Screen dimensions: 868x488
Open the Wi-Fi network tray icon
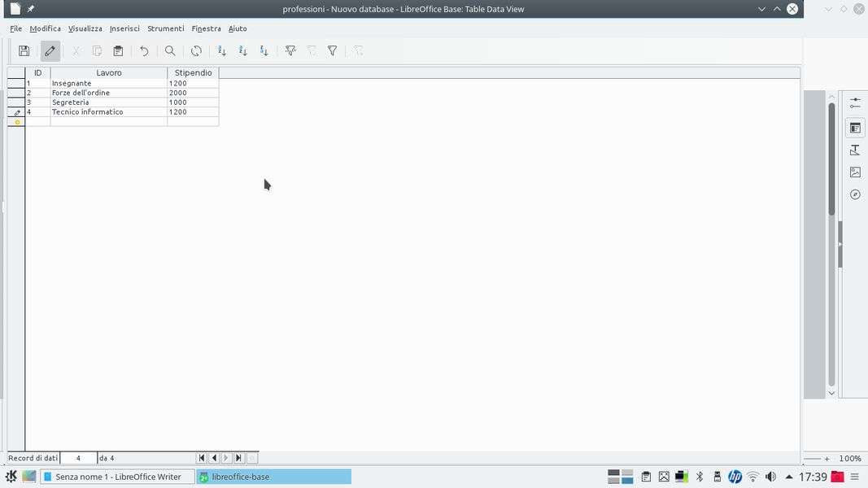tap(752, 477)
